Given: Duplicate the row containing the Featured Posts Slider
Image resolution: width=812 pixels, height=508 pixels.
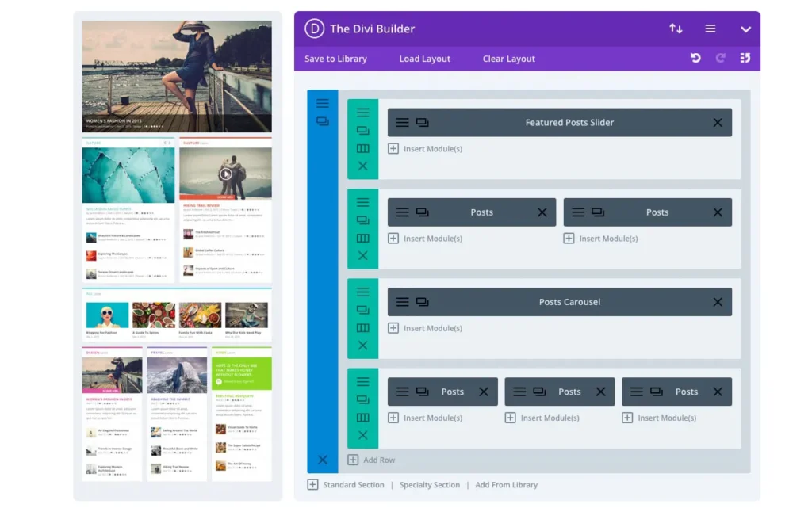Looking at the screenshot, I should tap(362, 130).
